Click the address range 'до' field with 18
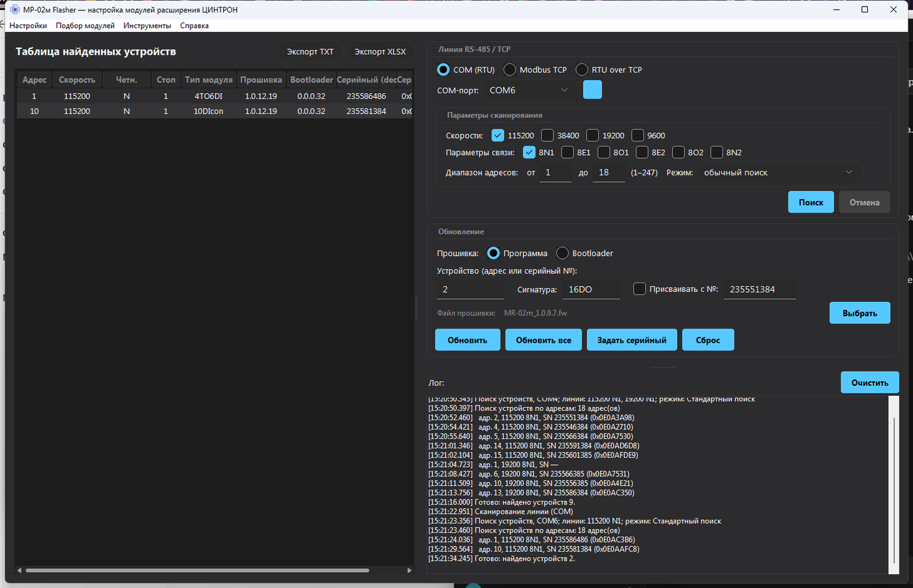 608,173
